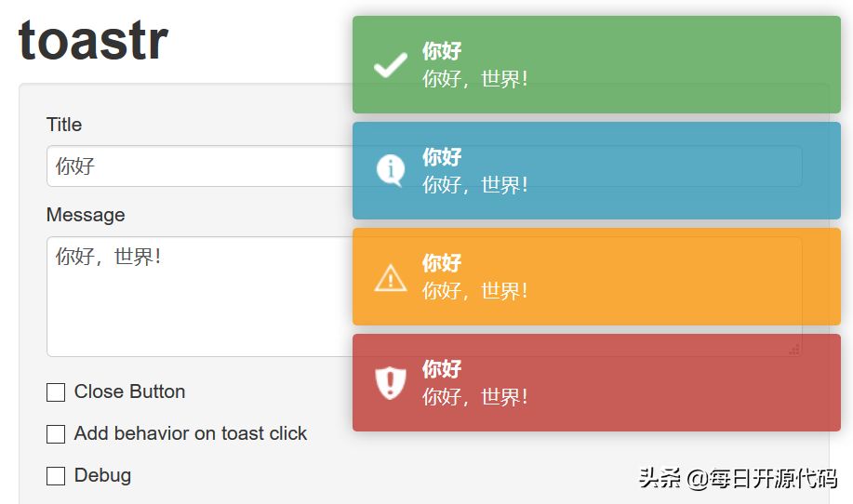The height and width of the screenshot is (504, 853).
Task: Tick the Add behavior on toast click checkbox
Action: (x=56, y=434)
